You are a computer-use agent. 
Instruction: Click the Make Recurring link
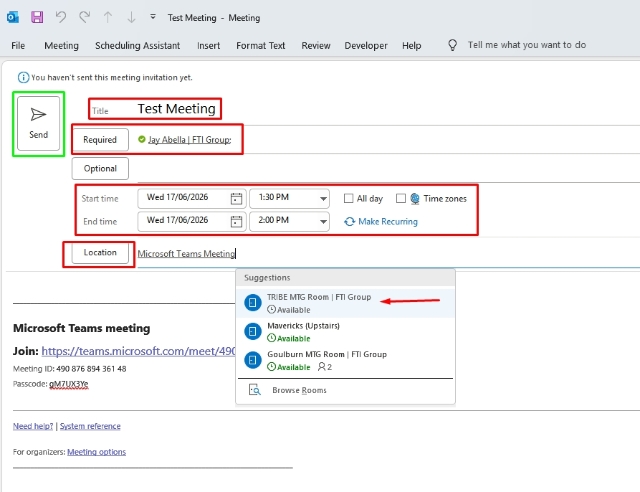click(x=388, y=221)
